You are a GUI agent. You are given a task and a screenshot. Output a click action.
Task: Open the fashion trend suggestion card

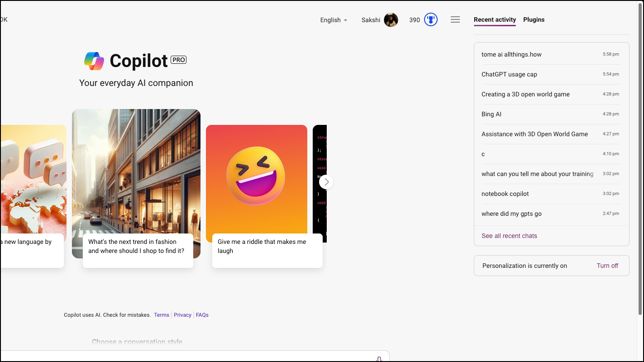coord(136,188)
